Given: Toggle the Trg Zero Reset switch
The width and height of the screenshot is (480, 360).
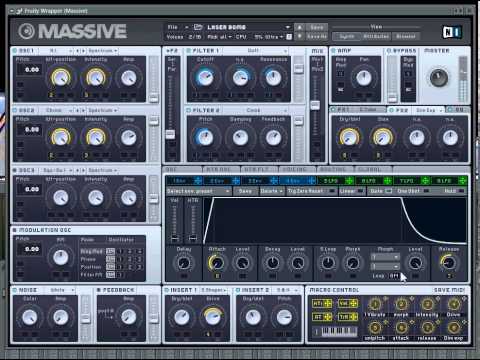Looking at the screenshot, I should pyautogui.click(x=332, y=191).
